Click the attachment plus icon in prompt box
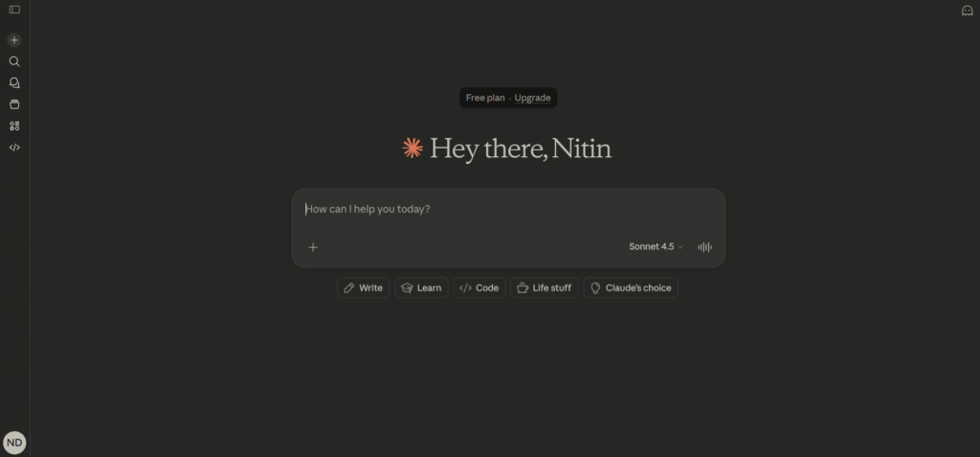This screenshot has width=980, height=457. [313, 247]
